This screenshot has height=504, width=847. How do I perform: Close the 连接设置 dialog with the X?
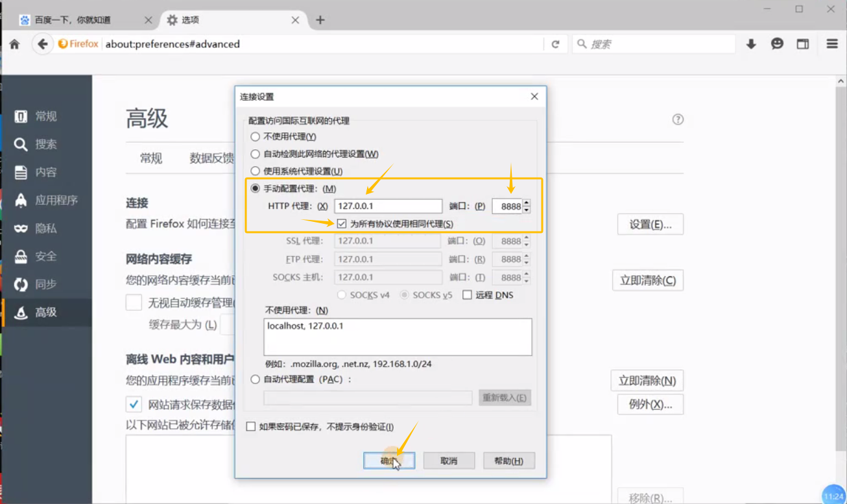(x=534, y=97)
